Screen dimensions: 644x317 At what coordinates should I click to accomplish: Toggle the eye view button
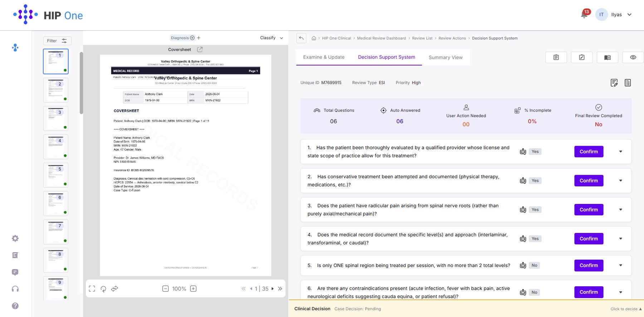(633, 57)
